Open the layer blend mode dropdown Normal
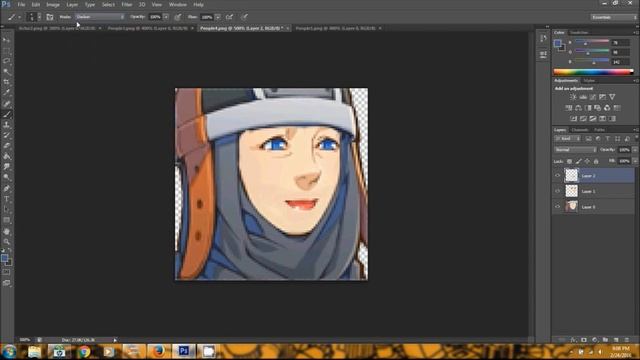Viewport: 640px width, 360px height. pyautogui.click(x=575, y=150)
